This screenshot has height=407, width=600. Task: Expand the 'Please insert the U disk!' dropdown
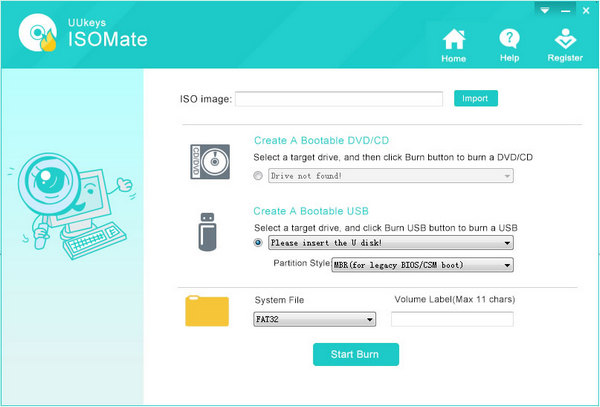(390, 243)
